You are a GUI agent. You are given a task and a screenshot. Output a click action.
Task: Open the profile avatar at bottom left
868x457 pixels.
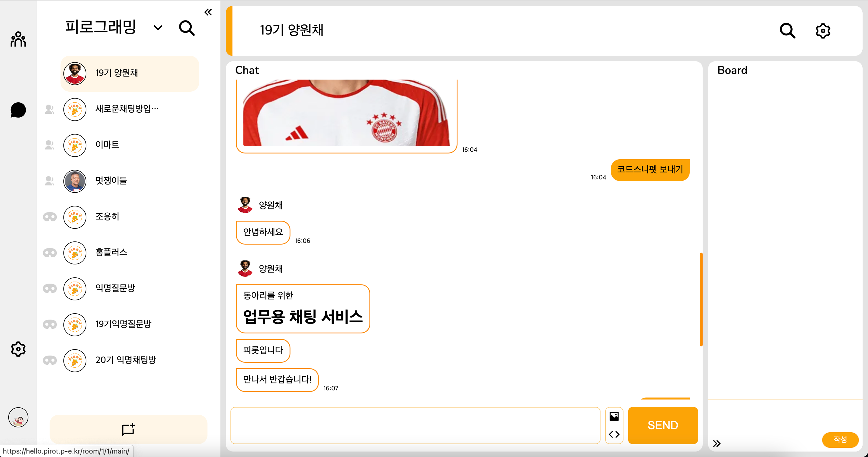(18, 418)
